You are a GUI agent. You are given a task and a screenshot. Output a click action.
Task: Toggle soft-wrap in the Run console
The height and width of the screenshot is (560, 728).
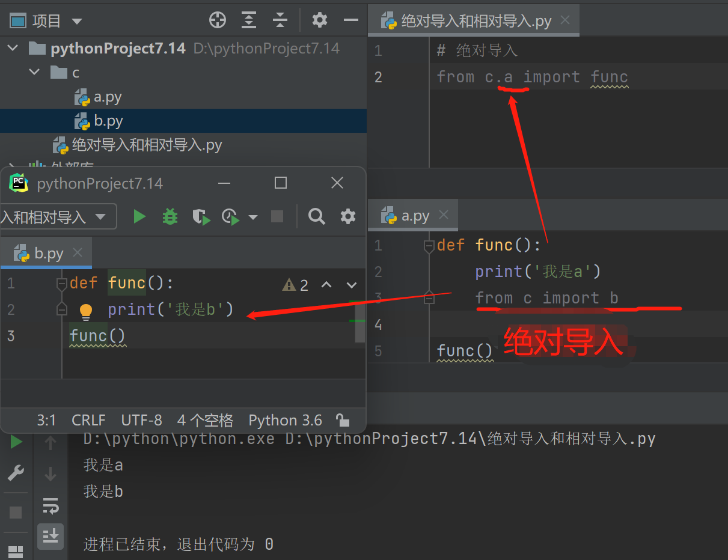[x=50, y=506]
